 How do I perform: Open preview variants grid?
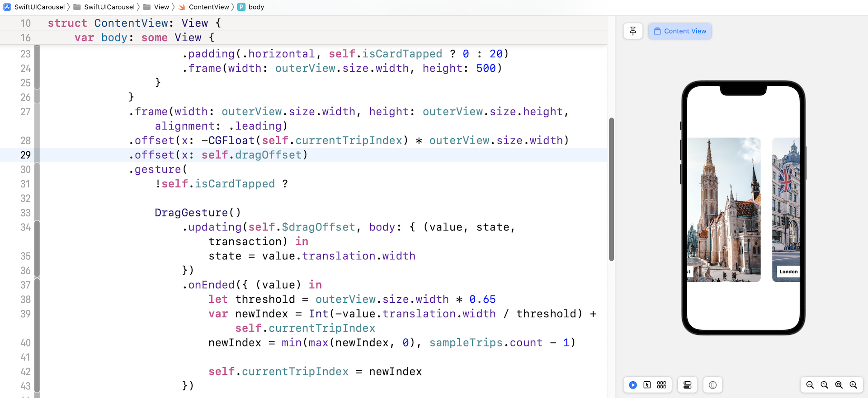click(662, 385)
